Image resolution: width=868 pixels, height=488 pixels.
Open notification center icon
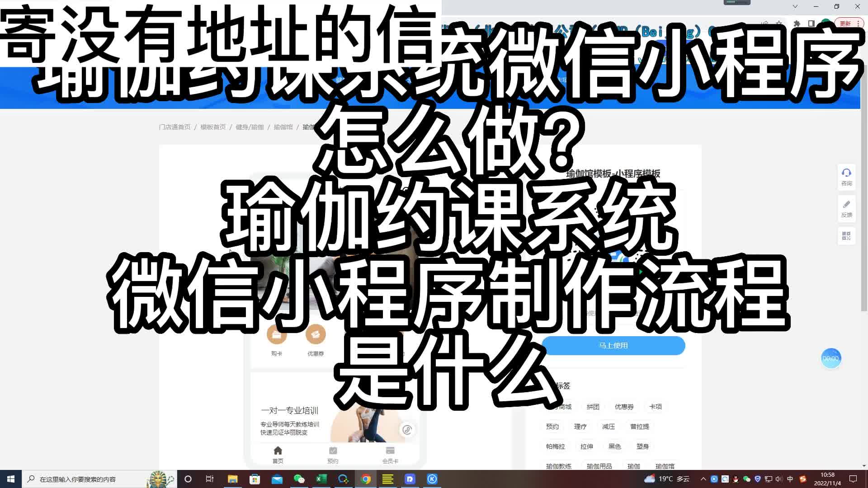pos(853,479)
